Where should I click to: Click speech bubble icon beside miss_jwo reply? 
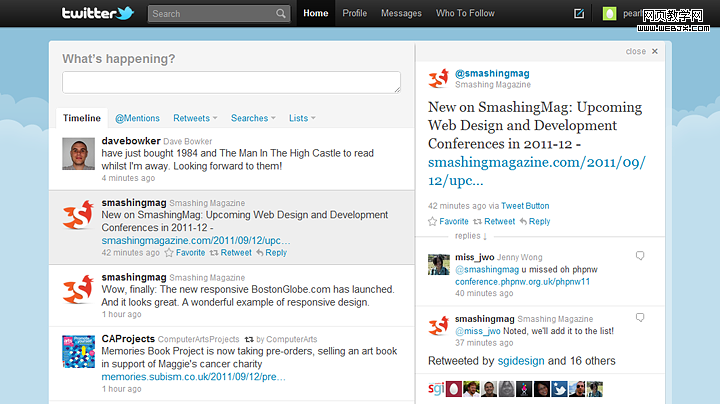640,256
